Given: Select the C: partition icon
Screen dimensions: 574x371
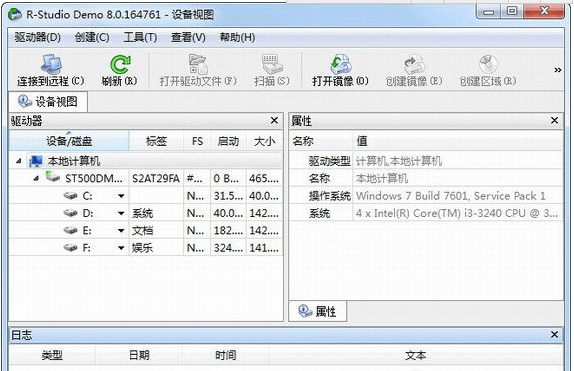Looking at the screenshot, I should pyautogui.click(x=70, y=196).
